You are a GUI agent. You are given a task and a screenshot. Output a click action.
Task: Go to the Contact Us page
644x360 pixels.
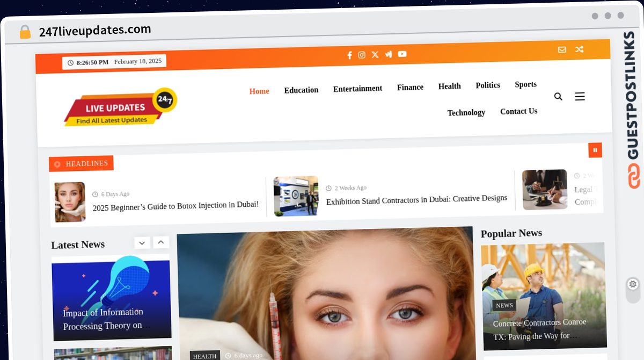point(518,111)
